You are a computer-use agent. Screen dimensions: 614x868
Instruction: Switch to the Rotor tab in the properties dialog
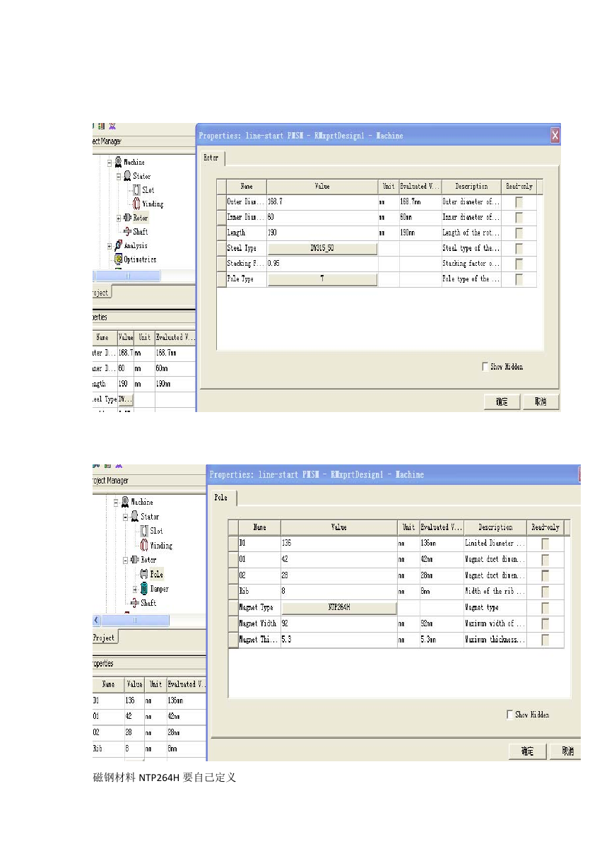pyautogui.click(x=212, y=158)
